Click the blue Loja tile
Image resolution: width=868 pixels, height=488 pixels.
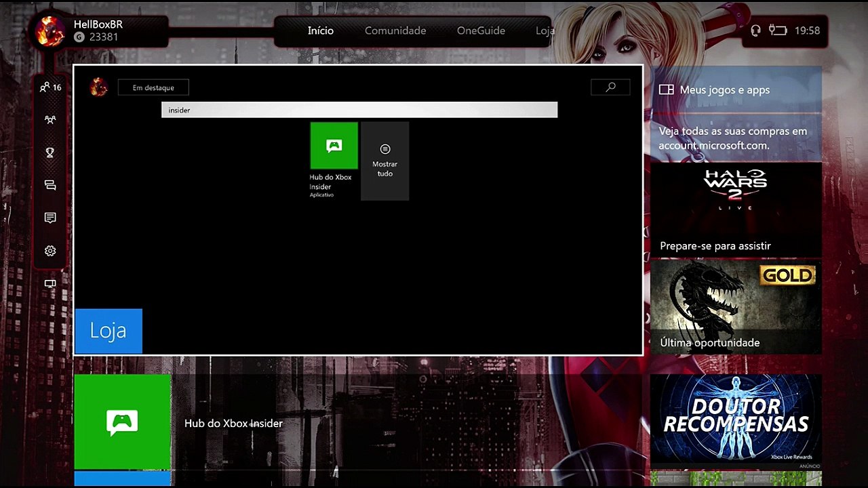tap(108, 331)
